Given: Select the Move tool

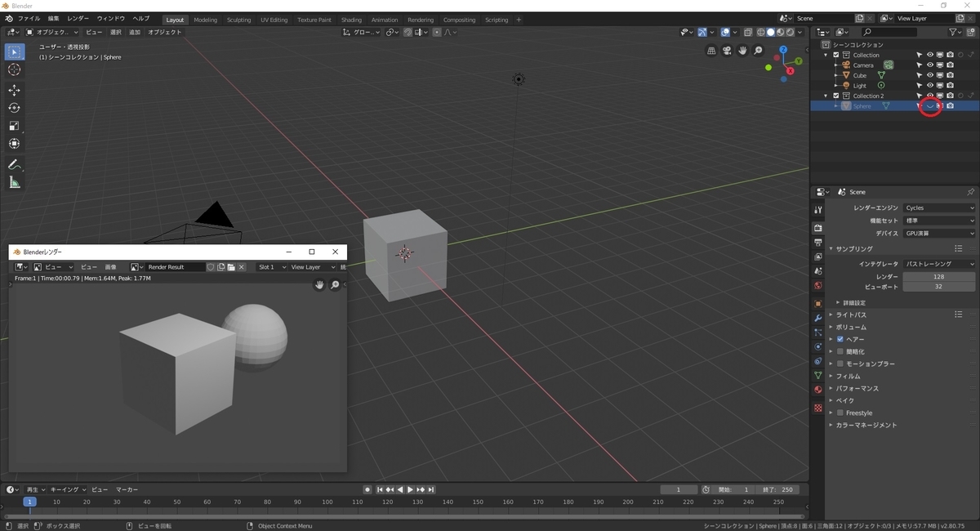Looking at the screenshot, I should coord(14,90).
